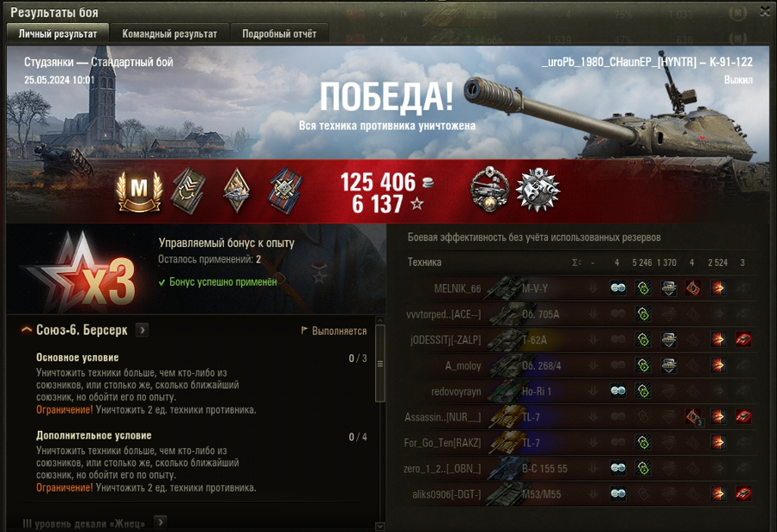Screen dimensions: 777x532
Task: Click the binoculars star medal icon
Action: 537,190
